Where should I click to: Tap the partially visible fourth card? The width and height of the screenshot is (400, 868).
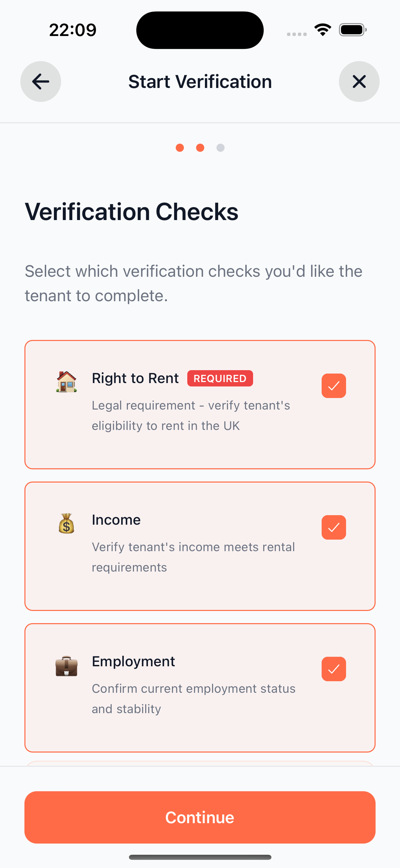pos(200,763)
